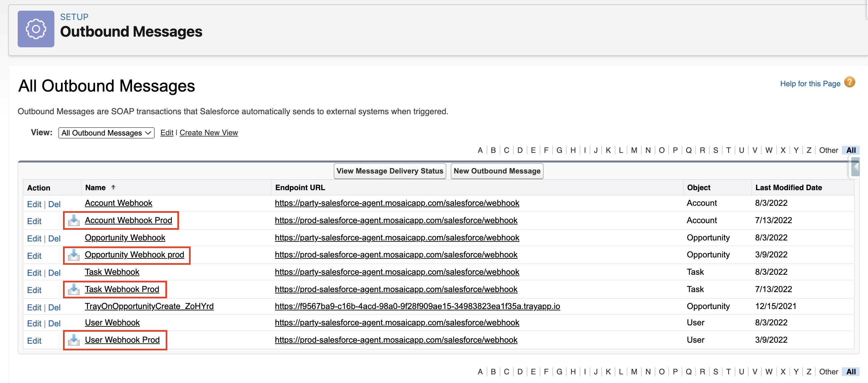Open Create New View link
The width and height of the screenshot is (868, 383).
pos(209,133)
